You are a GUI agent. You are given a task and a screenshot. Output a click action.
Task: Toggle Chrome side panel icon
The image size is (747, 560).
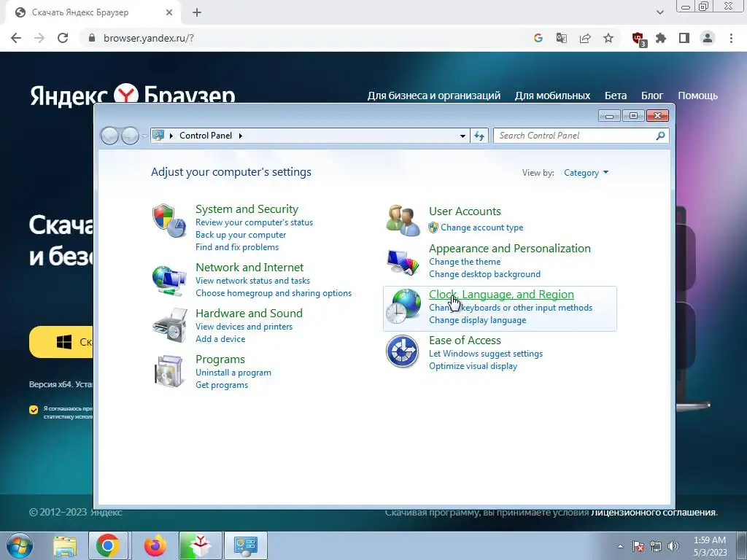(x=684, y=38)
